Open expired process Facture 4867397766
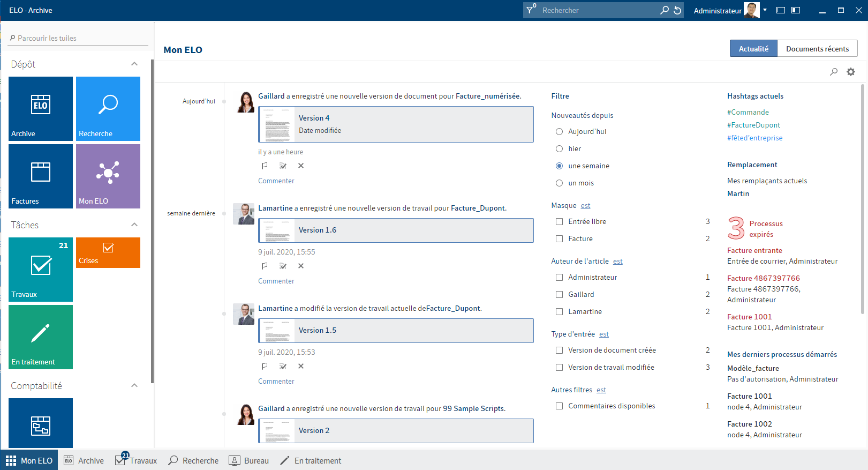 (x=764, y=278)
